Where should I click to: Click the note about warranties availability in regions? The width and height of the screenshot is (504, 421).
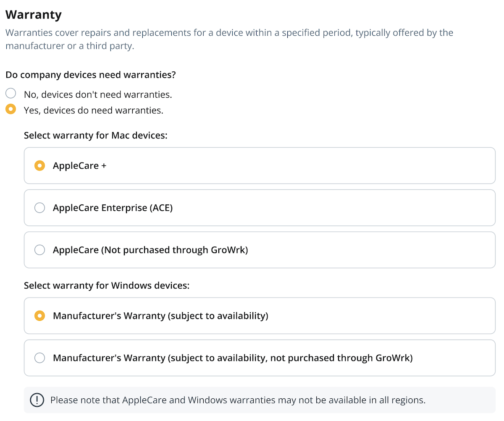tap(238, 400)
